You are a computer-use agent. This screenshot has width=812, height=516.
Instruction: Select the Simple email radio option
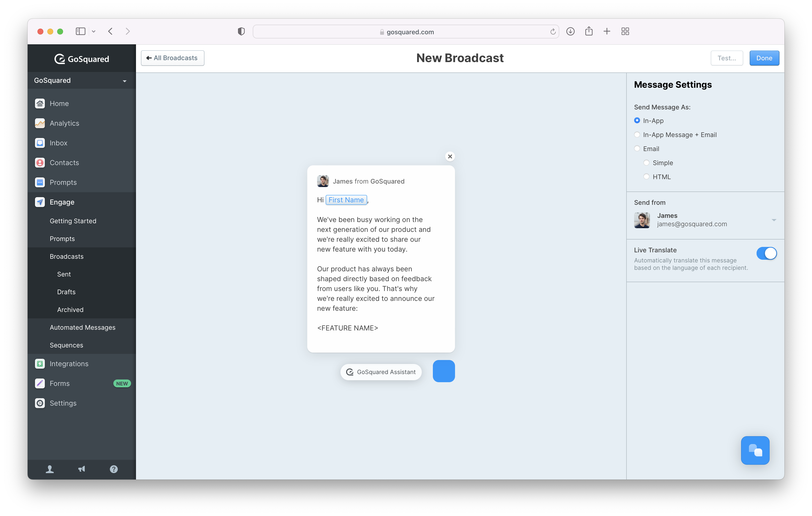click(x=646, y=163)
